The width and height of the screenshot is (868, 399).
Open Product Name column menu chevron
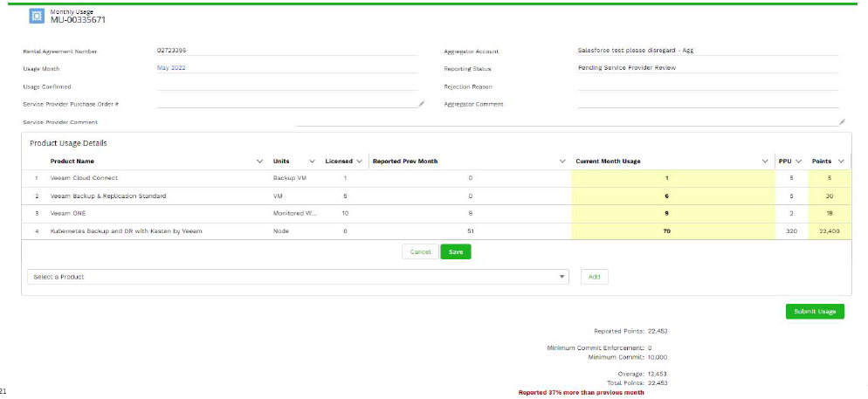(259, 162)
